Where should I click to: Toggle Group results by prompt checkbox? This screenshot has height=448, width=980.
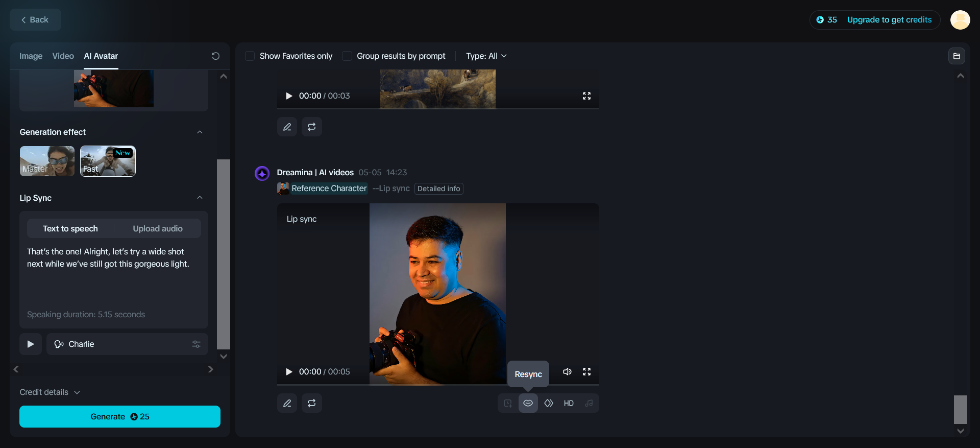pyautogui.click(x=347, y=56)
